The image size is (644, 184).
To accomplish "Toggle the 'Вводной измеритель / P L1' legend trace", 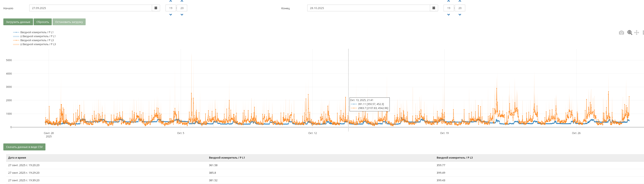I will [x=37, y=32].
